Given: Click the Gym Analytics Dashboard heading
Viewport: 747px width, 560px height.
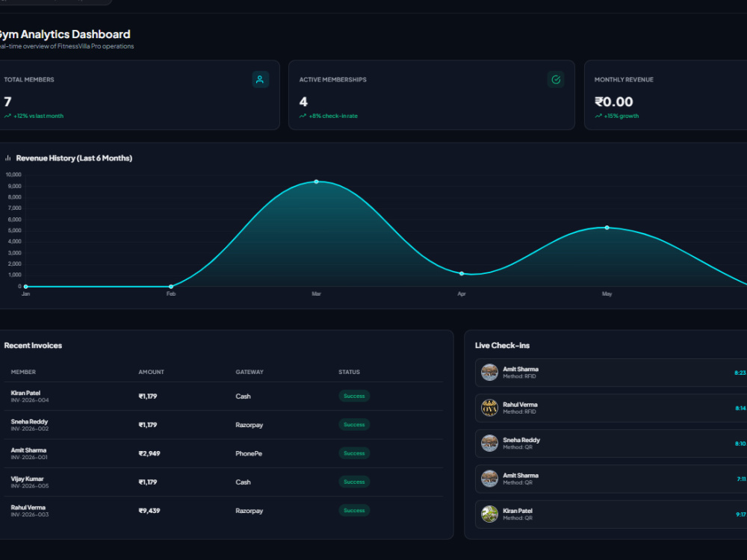Looking at the screenshot, I should click(64, 34).
